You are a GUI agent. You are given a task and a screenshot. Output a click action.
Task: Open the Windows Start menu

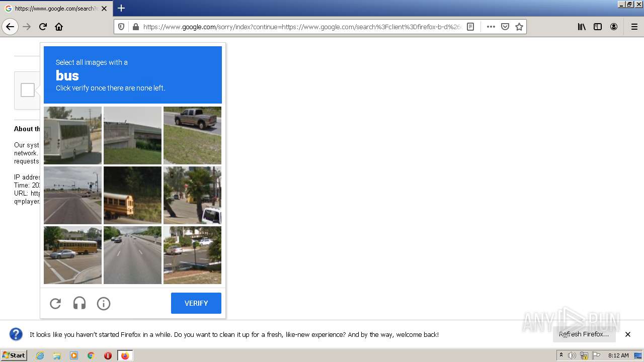pyautogui.click(x=14, y=355)
